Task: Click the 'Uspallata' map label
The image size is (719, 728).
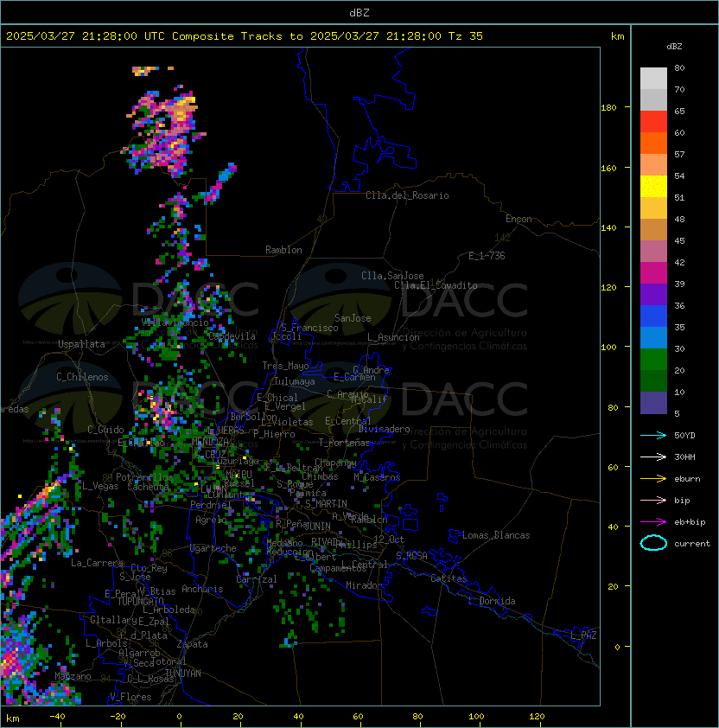Action: [x=82, y=344]
